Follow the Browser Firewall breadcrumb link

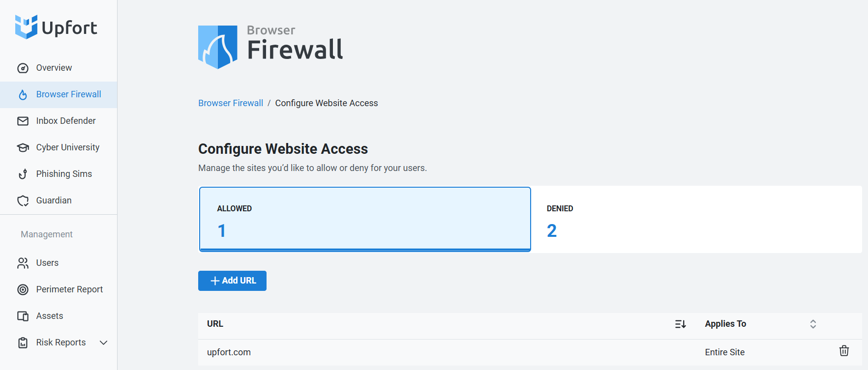pyautogui.click(x=231, y=103)
